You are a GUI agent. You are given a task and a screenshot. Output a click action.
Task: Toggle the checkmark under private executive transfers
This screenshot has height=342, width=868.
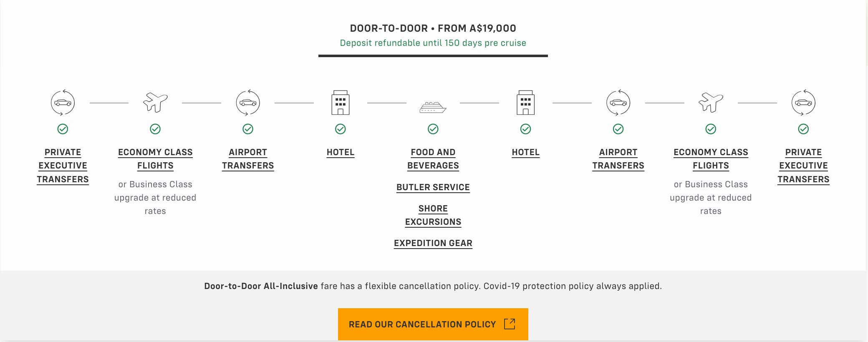coord(63,129)
